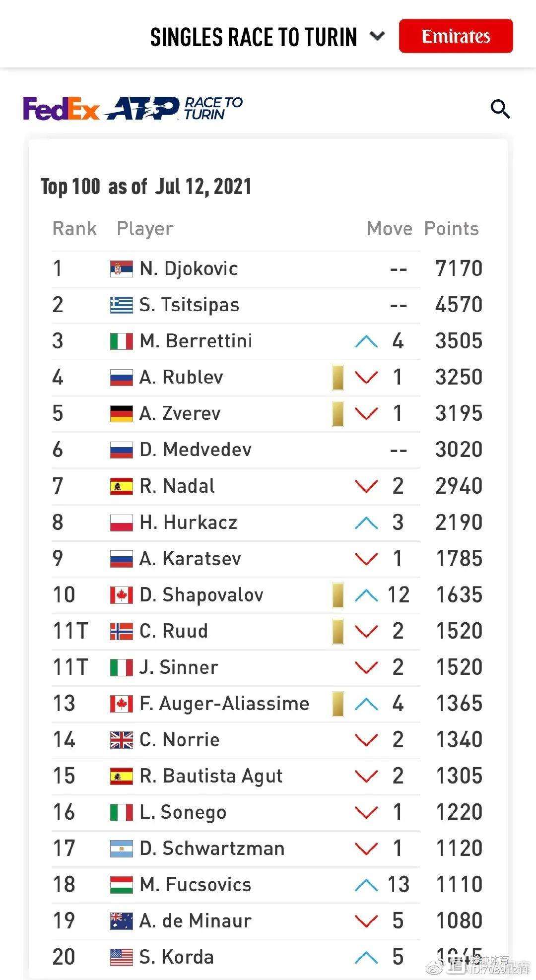Click the up arrow in Hurkacz's row
Screen dimensions: 536x980
click(366, 523)
